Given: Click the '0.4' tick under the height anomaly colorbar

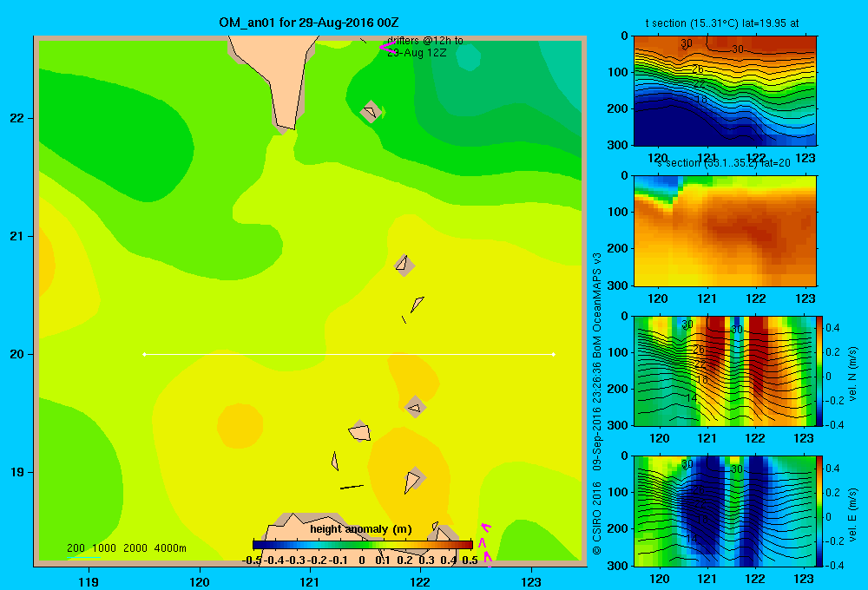Looking at the screenshot, I should 449,560.
